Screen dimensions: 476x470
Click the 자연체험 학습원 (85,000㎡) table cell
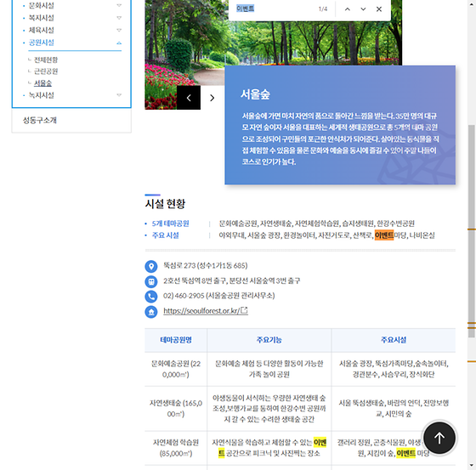point(176,448)
